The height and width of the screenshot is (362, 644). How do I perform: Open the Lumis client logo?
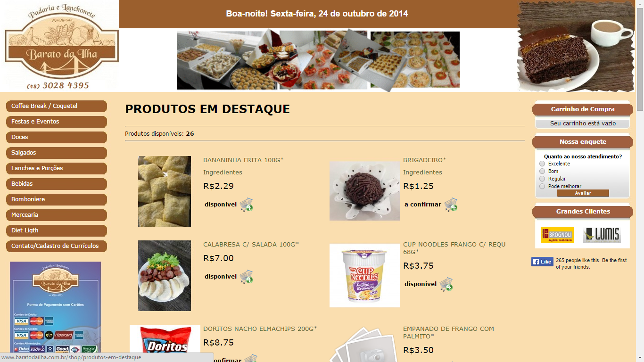click(602, 235)
